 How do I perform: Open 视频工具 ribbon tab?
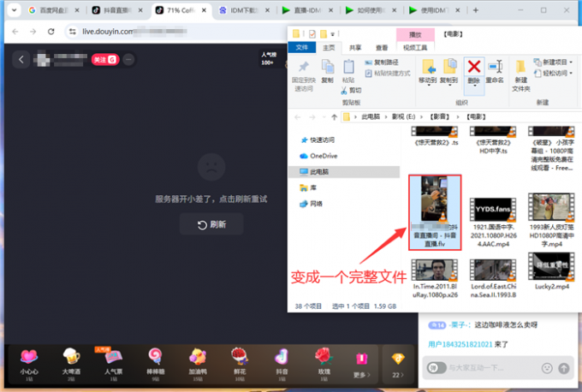click(415, 48)
